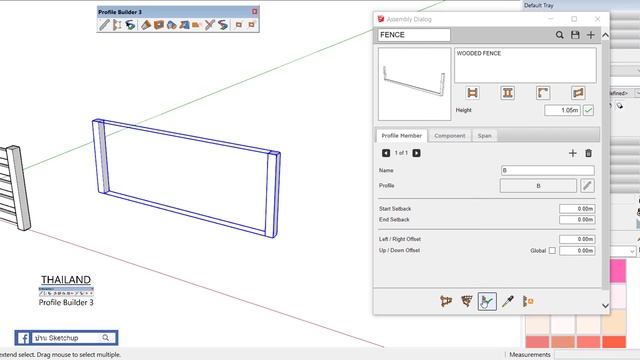Viewport: 640px width, 360px height.
Task: Expand the Assembly Dialog bottom chevron
Action: 605,306
